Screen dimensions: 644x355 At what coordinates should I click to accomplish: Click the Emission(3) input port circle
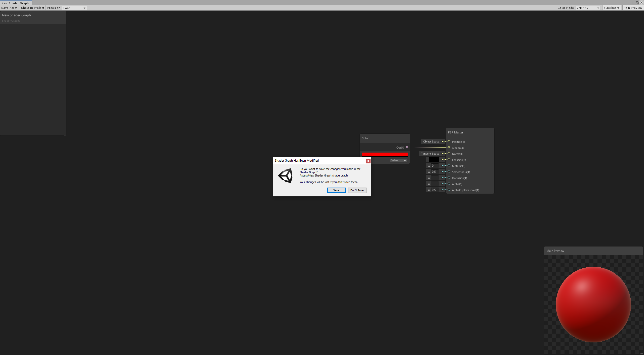click(x=449, y=160)
